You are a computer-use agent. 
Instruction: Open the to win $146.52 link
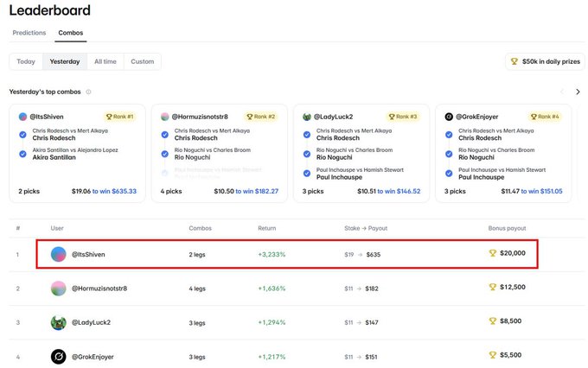click(399, 191)
